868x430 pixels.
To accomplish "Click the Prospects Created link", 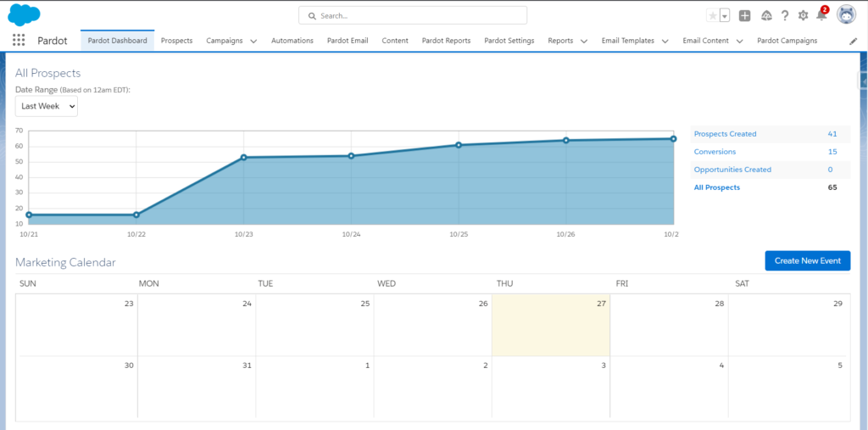I will [726, 133].
